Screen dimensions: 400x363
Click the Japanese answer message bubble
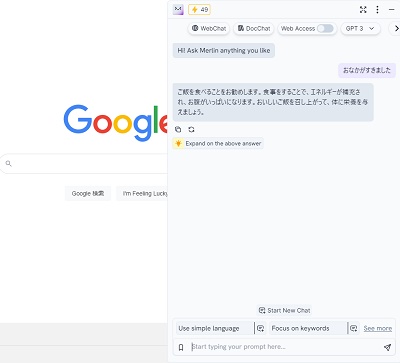[x=273, y=102]
